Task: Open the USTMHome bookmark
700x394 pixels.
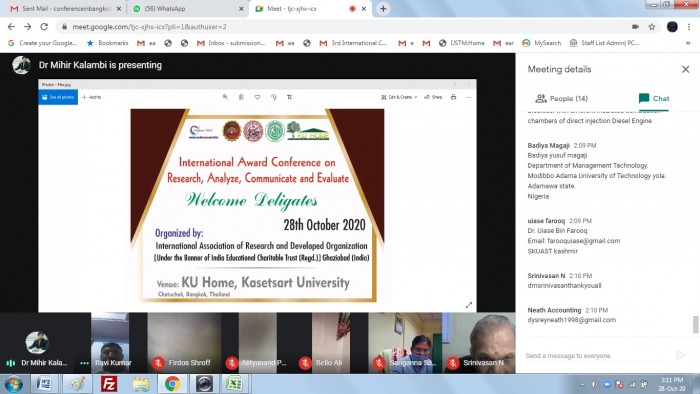Action: 462,43
